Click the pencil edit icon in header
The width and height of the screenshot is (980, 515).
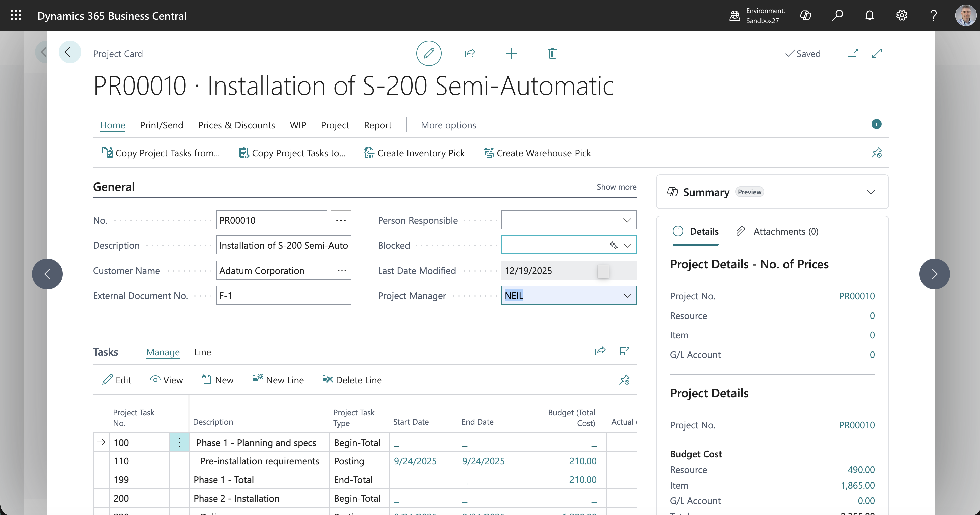[x=428, y=54]
